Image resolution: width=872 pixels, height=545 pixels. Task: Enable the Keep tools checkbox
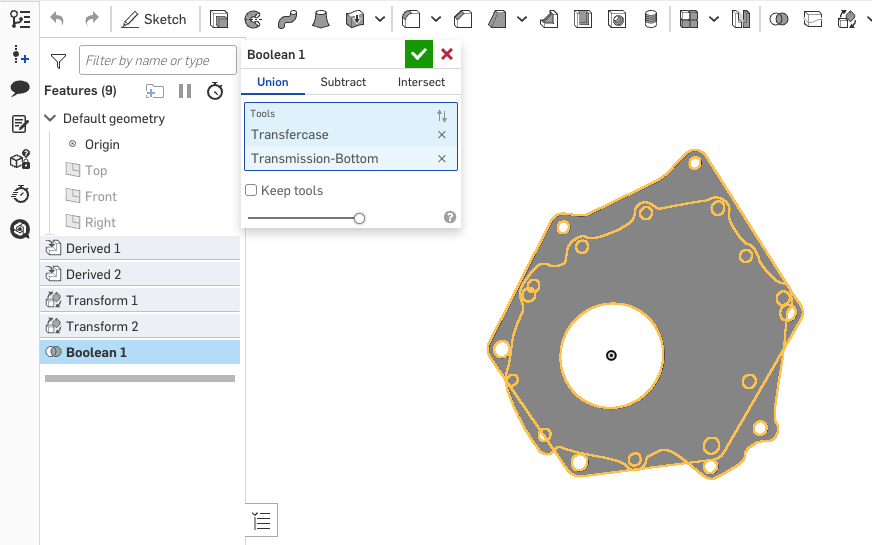coord(251,190)
